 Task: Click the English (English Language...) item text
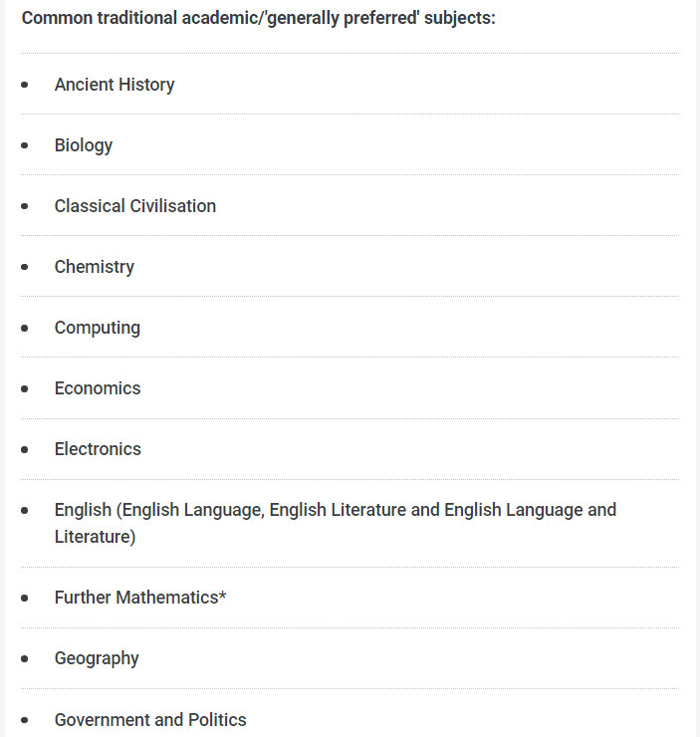point(335,510)
